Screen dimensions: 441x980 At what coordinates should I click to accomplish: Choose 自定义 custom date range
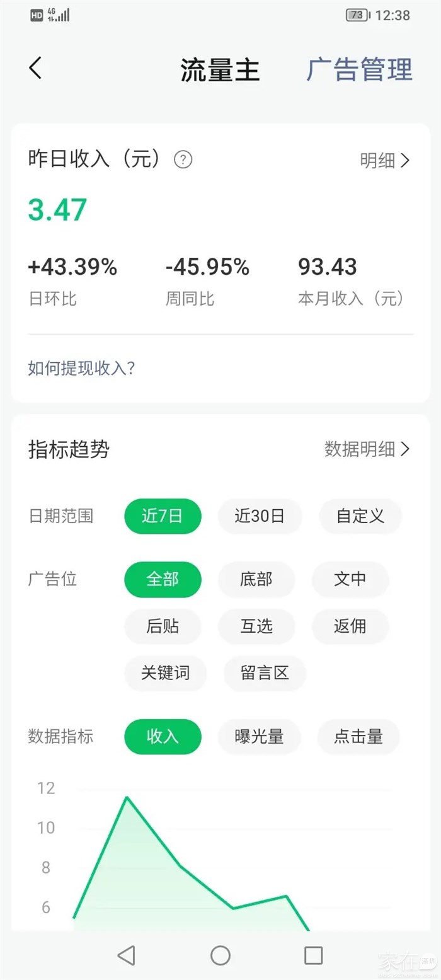coord(360,516)
